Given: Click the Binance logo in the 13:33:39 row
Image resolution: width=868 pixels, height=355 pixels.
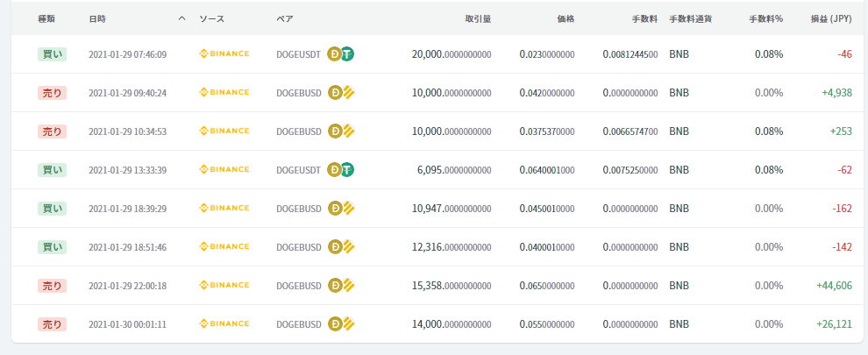Looking at the screenshot, I should point(224,169).
